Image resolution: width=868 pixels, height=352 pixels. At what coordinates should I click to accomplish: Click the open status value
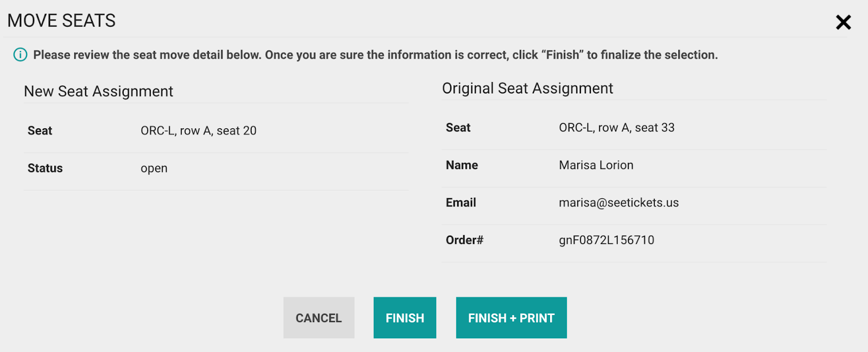coord(154,169)
